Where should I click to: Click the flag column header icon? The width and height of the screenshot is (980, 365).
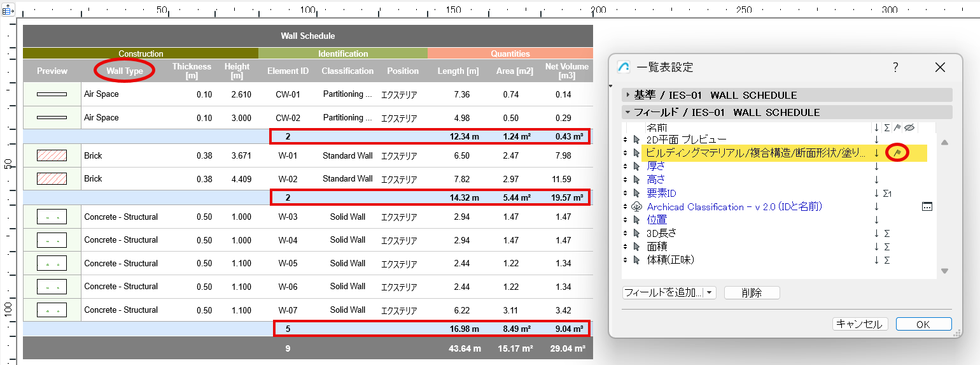(x=897, y=127)
